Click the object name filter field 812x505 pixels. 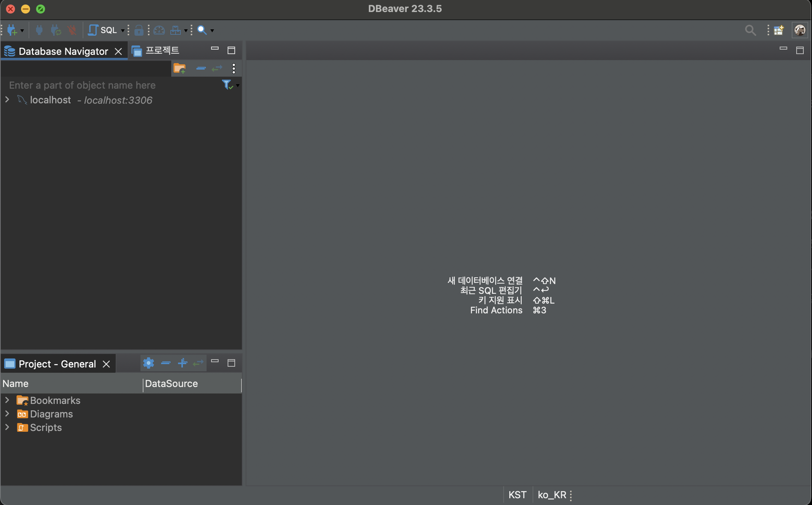pyautogui.click(x=113, y=85)
